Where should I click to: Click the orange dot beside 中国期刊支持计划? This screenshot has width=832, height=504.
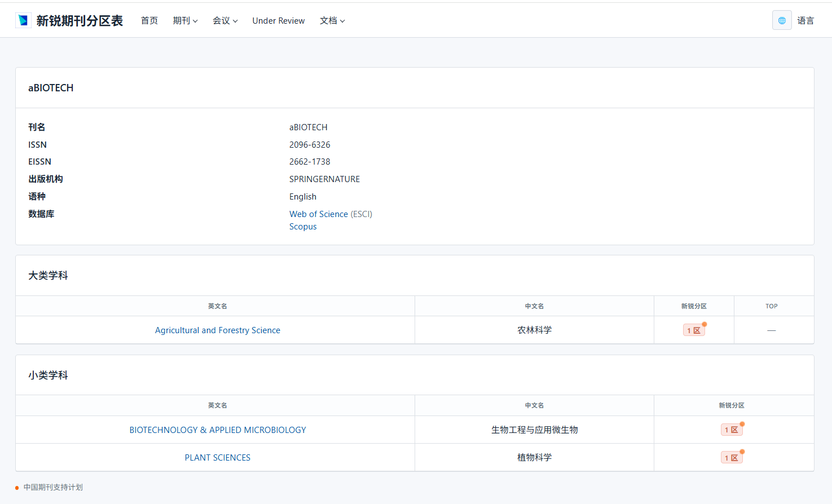click(17, 488)
